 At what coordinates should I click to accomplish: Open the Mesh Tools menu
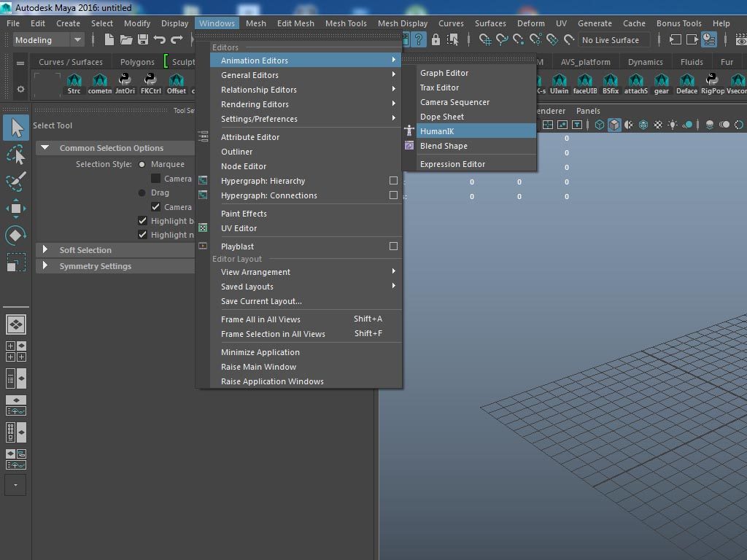(x=346, y=23)
